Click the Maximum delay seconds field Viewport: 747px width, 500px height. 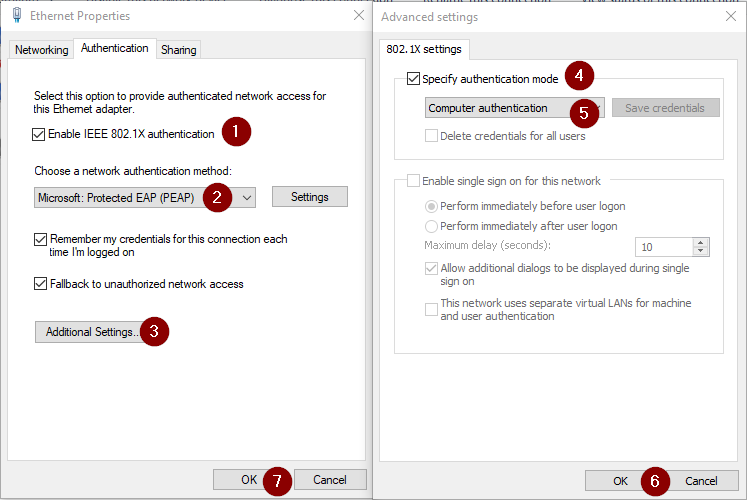[663, 247]
